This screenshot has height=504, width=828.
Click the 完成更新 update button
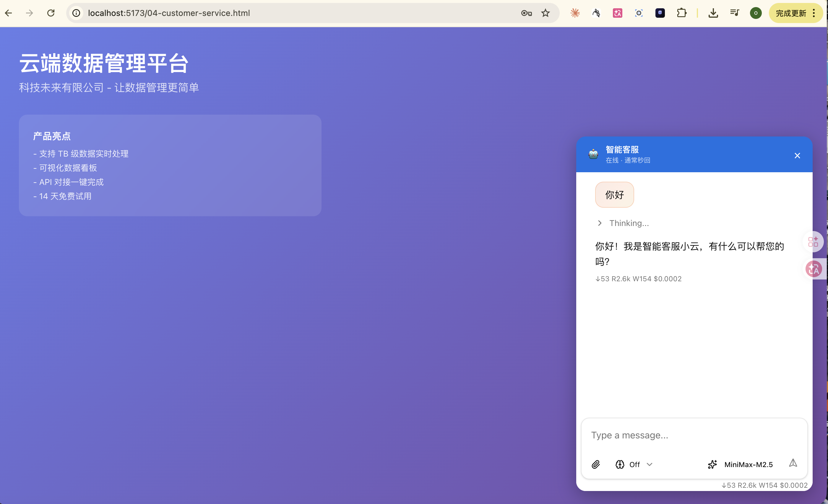[x=790, y=13]
